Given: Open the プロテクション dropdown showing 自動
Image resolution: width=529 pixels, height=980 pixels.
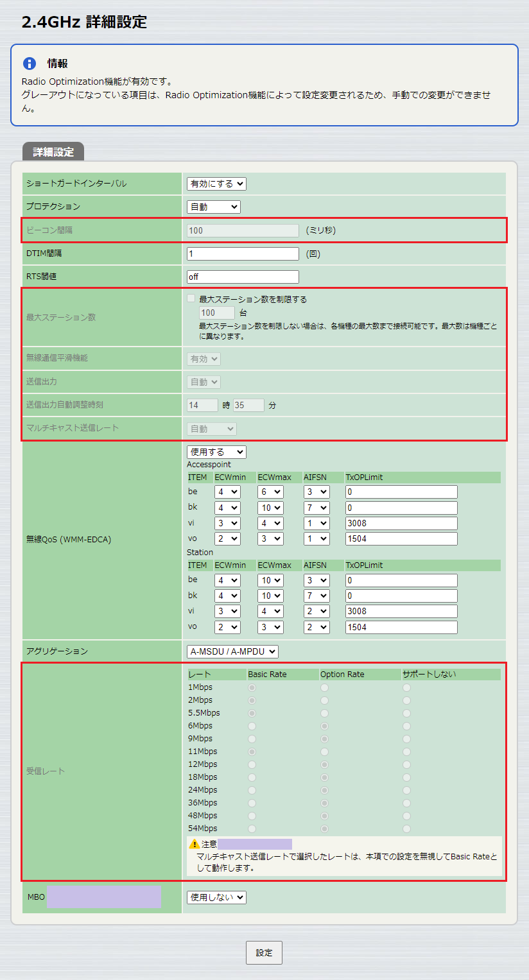Looking at the screenshot, I should pos(212,206).
